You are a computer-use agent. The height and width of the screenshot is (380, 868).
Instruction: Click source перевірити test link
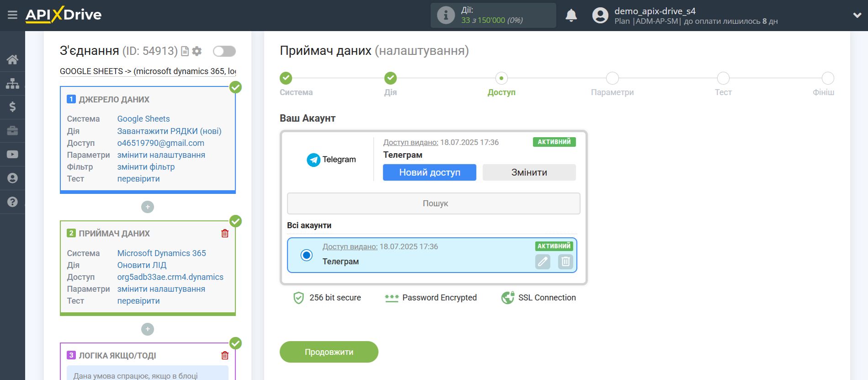pyautogui.click(x=138, y=179)
